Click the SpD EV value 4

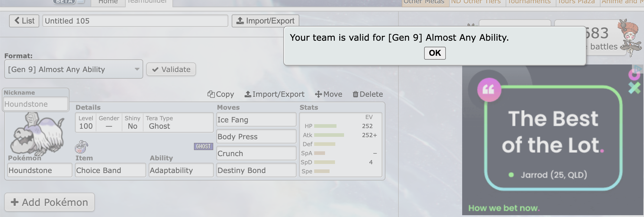click(371, 162)
